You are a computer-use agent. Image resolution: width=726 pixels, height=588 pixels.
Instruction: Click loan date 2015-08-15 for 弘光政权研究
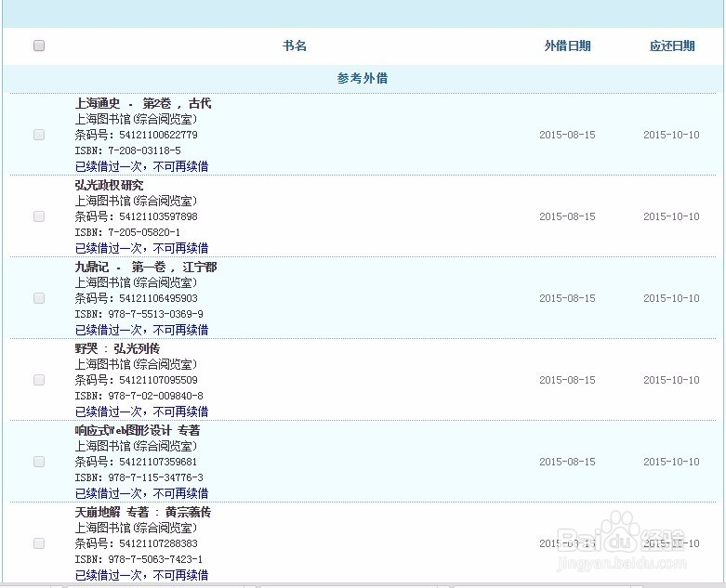click(567, 216)
